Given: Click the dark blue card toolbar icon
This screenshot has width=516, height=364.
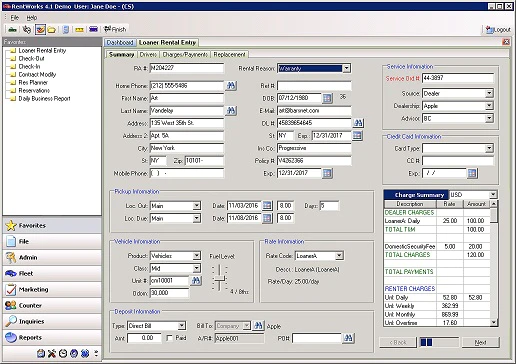Looking at the screenshot, I should point(93,29).
